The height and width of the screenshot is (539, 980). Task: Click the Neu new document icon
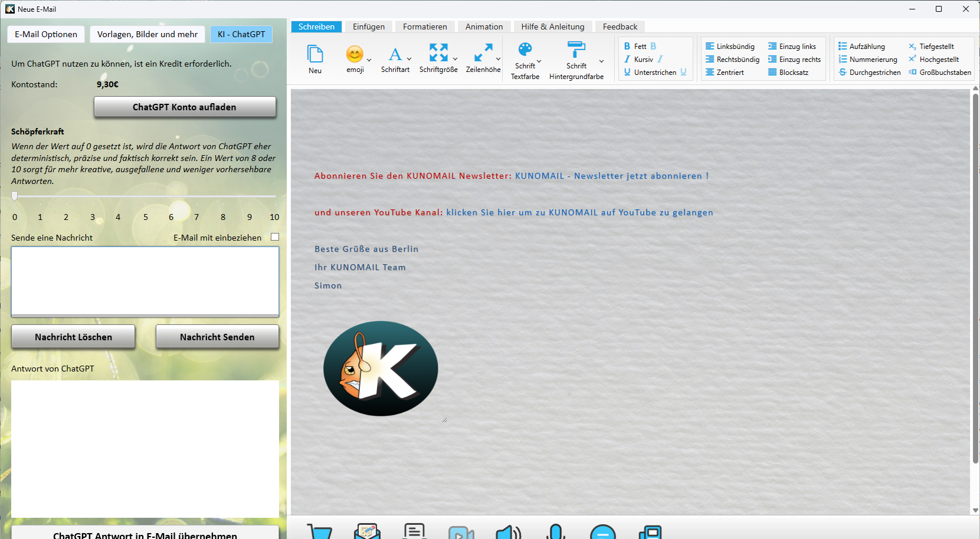tap(315, 54)
